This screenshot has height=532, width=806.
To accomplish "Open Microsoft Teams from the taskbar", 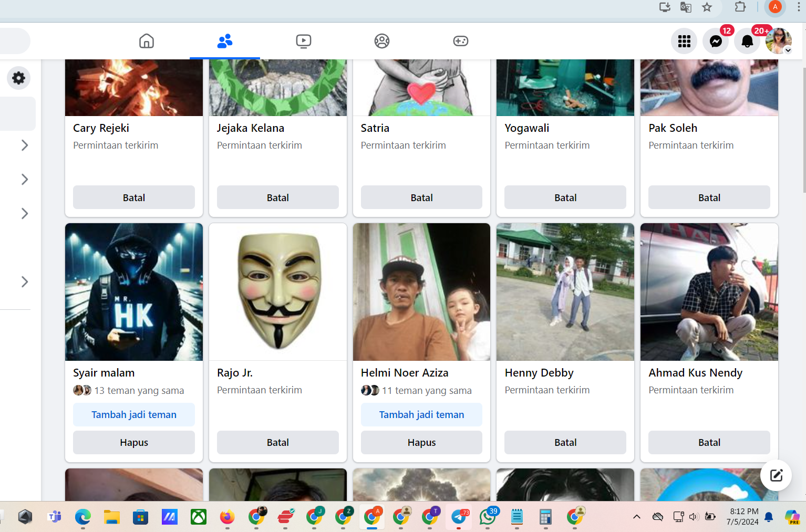I will (x=54, y=517).
